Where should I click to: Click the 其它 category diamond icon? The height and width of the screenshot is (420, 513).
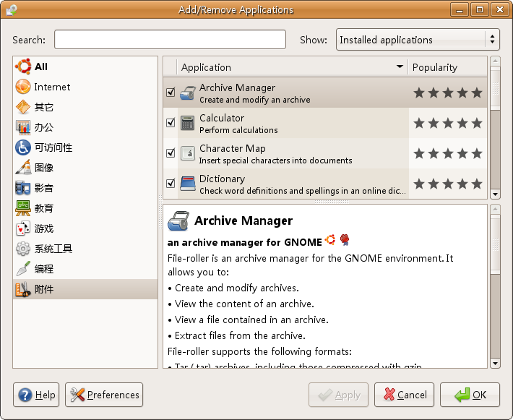coord(23,107)
